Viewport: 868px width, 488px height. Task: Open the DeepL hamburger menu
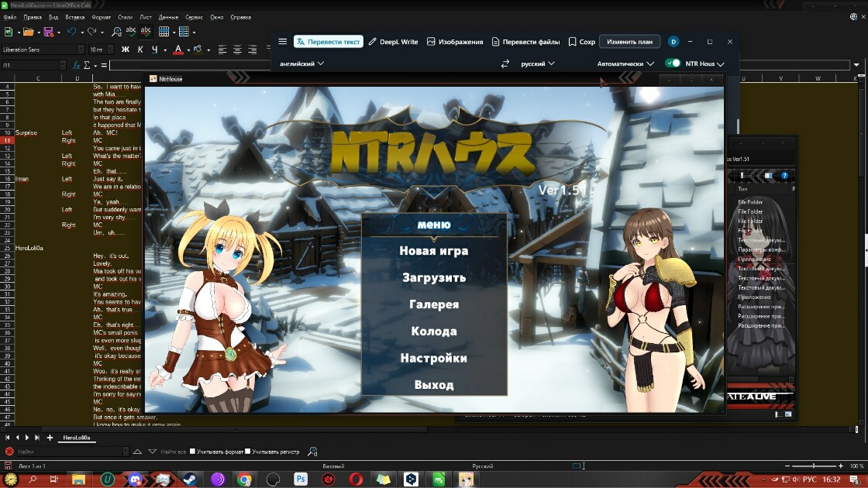pos(282,42)
